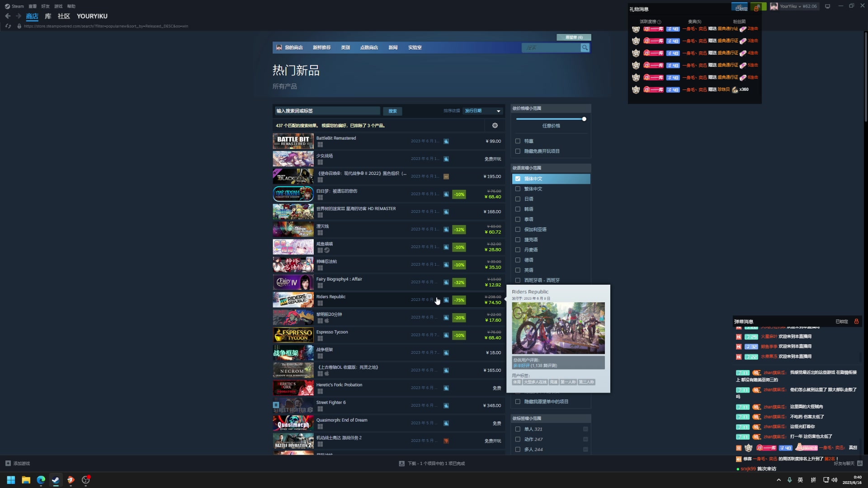Click the exclude minus icon for 动作 tag
The image size is (868, 488).
585,439
